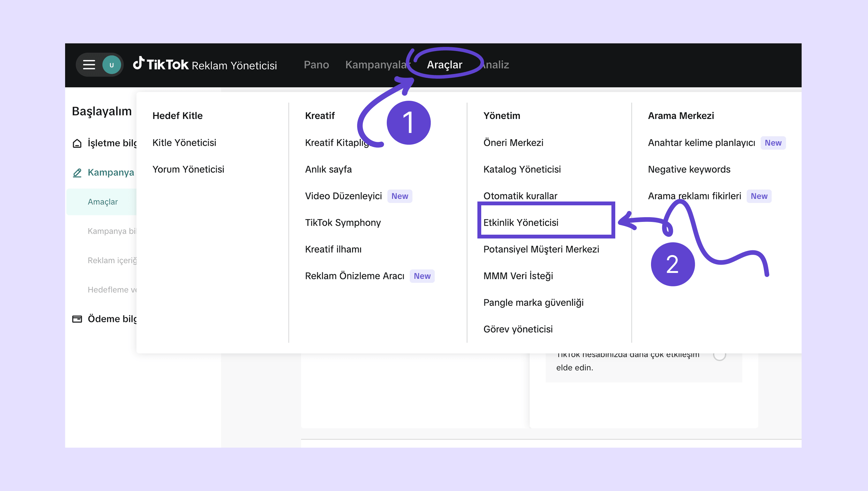868x491 pixels.
Task: Open Reklam Önizleme Aracı
Action: 354,276
